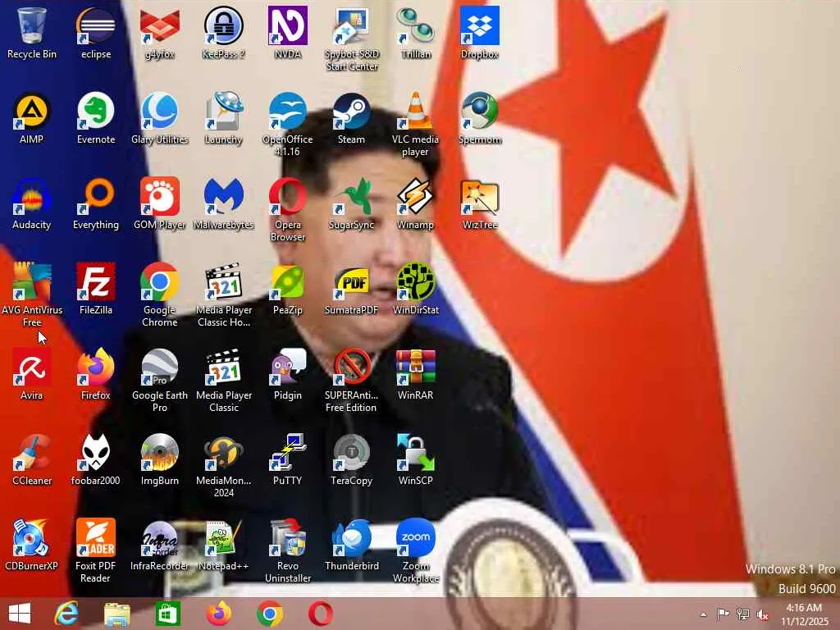Select the CDBurnerXP icon

(x=32, y=545)
